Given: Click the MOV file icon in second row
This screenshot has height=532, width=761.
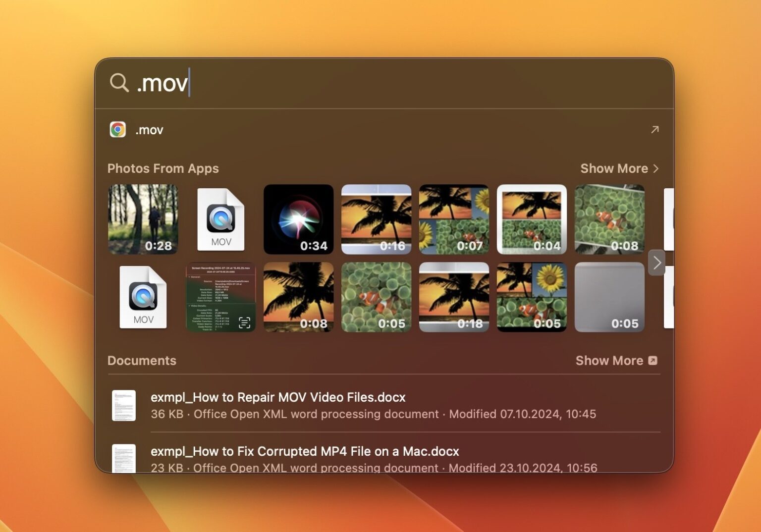Looking at the screenshot, I should [143, 297].
